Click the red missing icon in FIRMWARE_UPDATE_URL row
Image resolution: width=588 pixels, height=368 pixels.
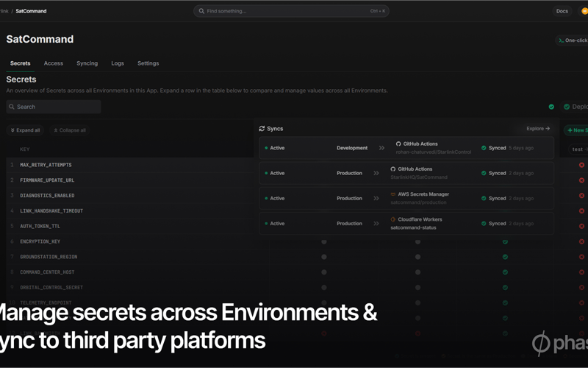coord(581,180)
